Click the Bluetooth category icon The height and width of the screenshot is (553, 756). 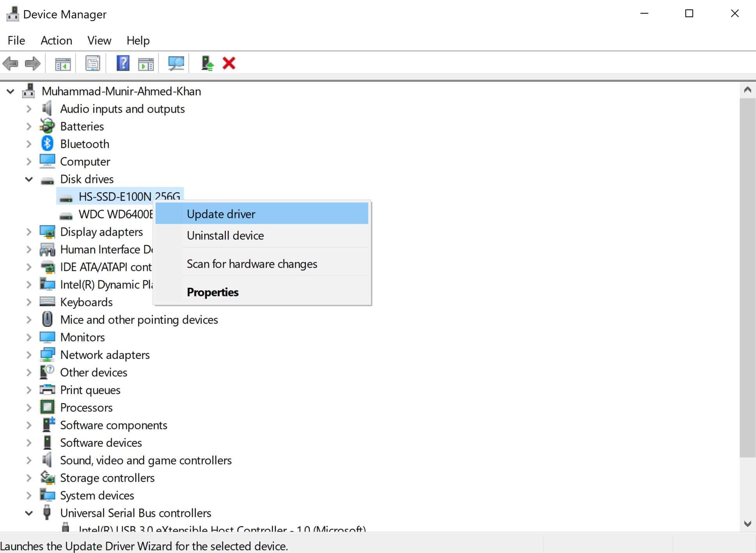click(47, 144)
